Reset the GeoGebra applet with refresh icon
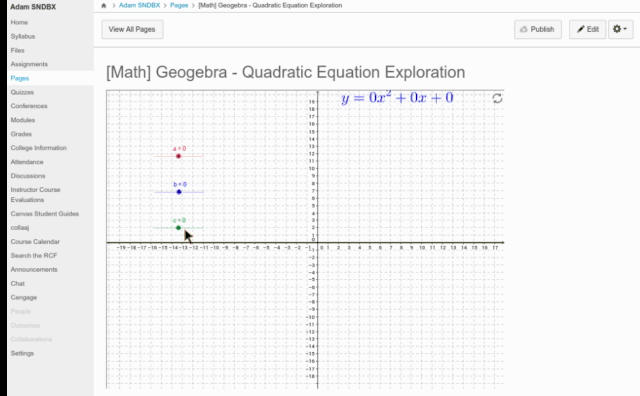The width and height of the screenshot is (640, 396). pyautogui.click(x=497, y=98)
